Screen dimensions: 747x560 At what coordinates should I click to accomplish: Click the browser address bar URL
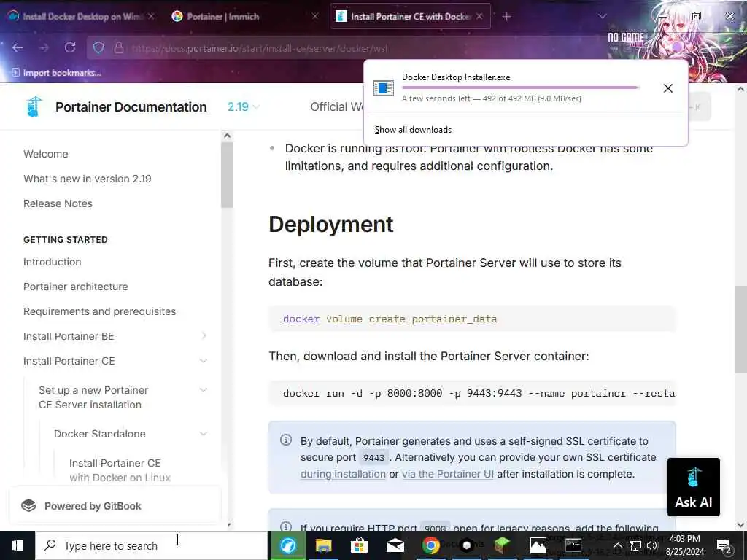pyautogui.click(x=260, y=48)
